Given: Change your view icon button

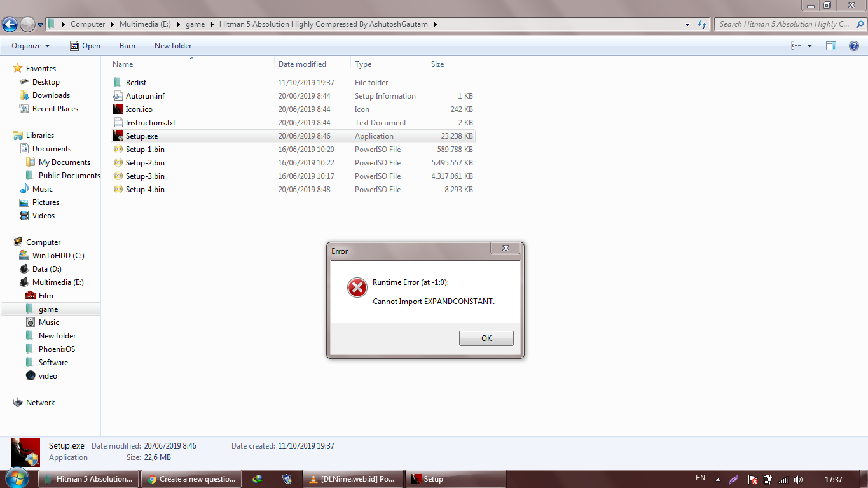Looking at the screenshot, I should (x=796, y=46).
